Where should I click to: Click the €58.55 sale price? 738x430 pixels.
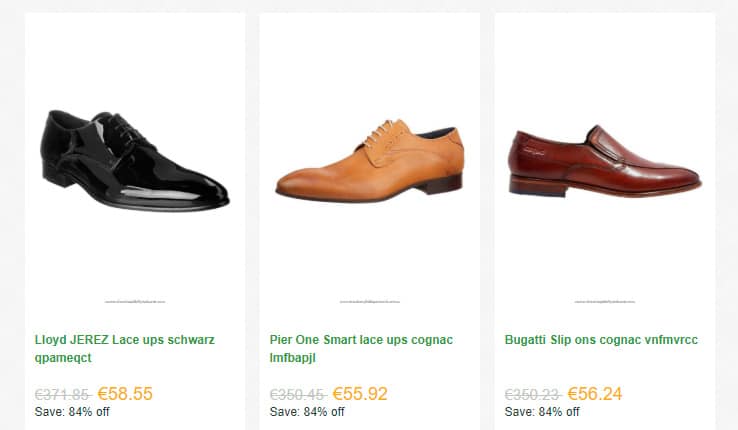pyautogui.click(x=125, y=394)
